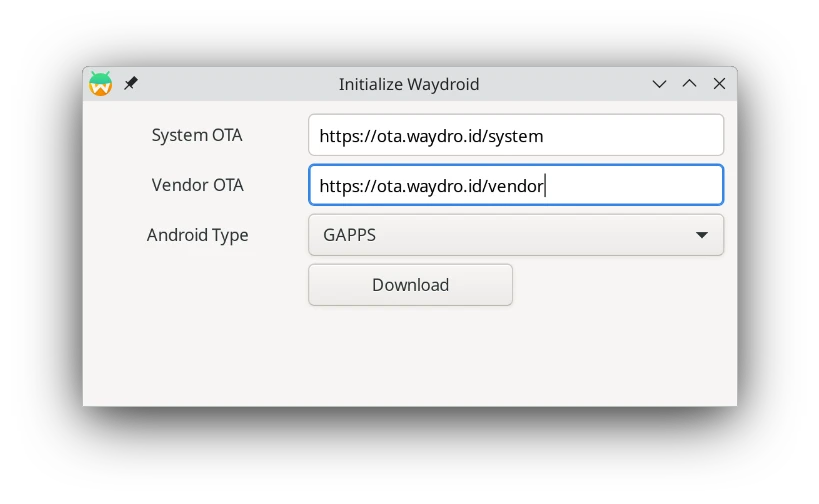Click the word 'vendor' in Vendor OTA URL
The image size is (819, 504).
[x=516, y=186]
